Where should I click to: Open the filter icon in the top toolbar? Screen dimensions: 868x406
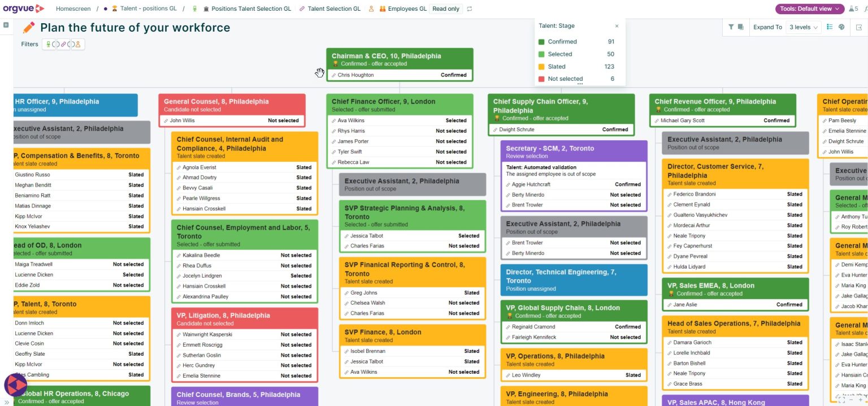coord(731,27)
